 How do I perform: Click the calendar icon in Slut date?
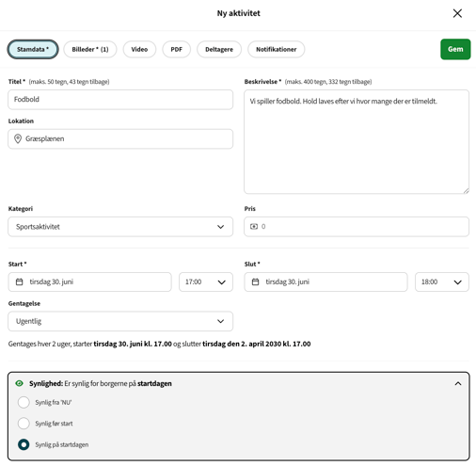point(256,281)
